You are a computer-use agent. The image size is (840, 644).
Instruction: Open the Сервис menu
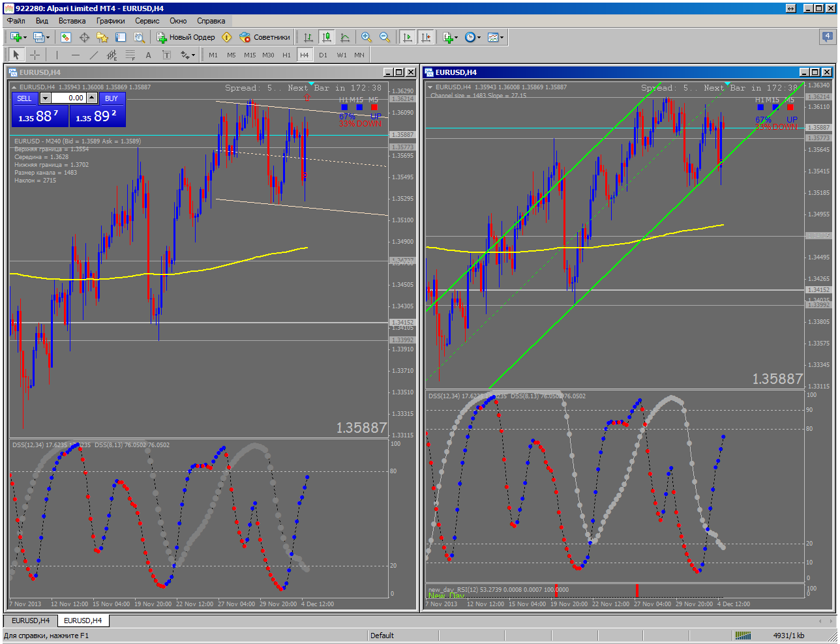(147, 21)
